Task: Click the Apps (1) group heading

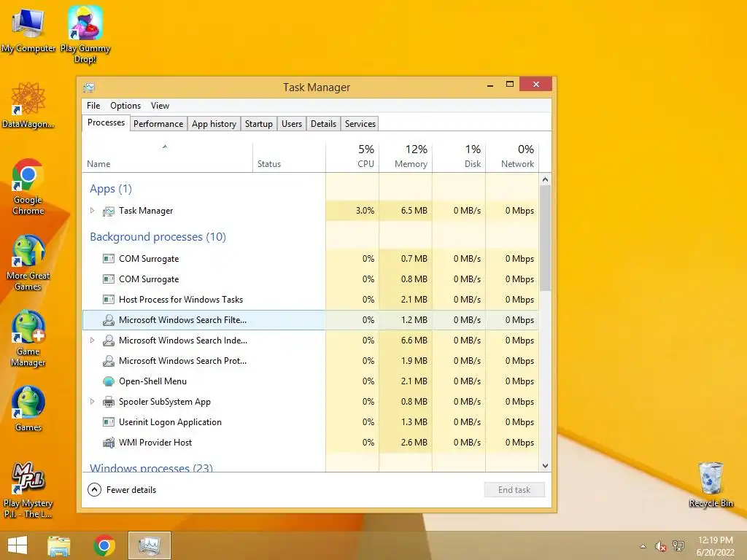Action: click(111, 189)
